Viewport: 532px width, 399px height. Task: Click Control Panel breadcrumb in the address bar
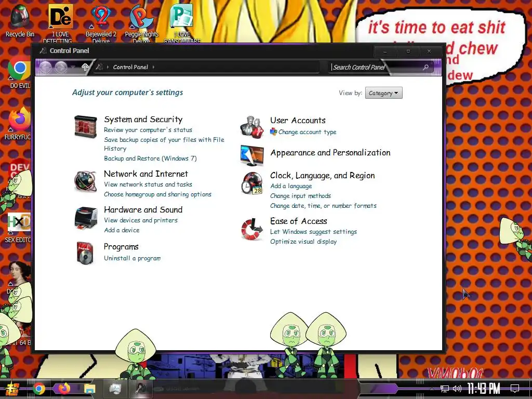[x=130, y=67]
